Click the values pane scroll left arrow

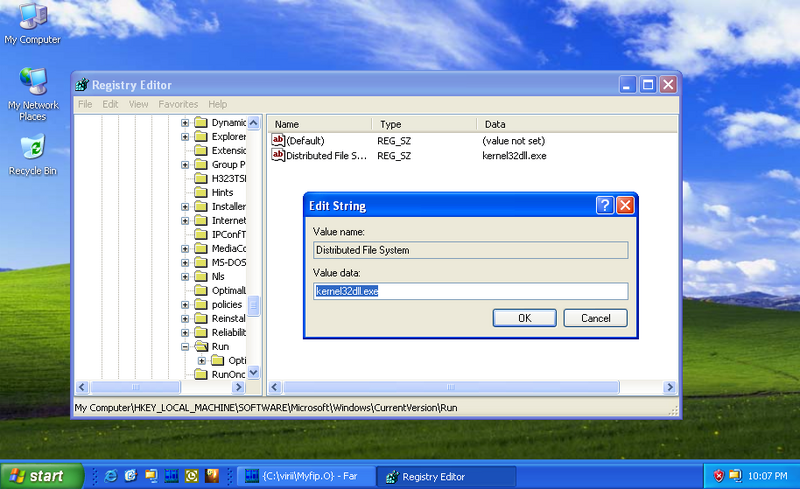(x=275, y=387)
